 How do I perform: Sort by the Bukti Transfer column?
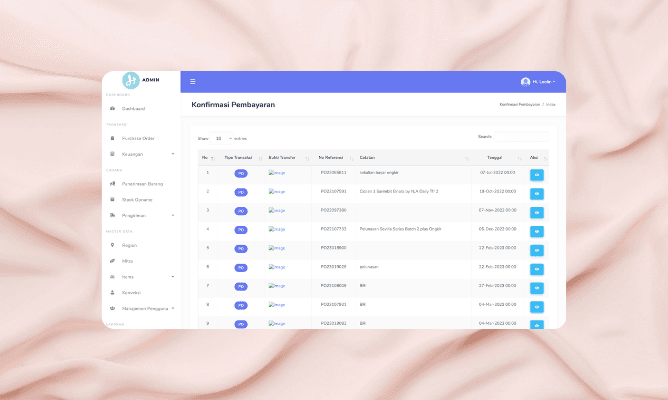click(x=288, y=158)
